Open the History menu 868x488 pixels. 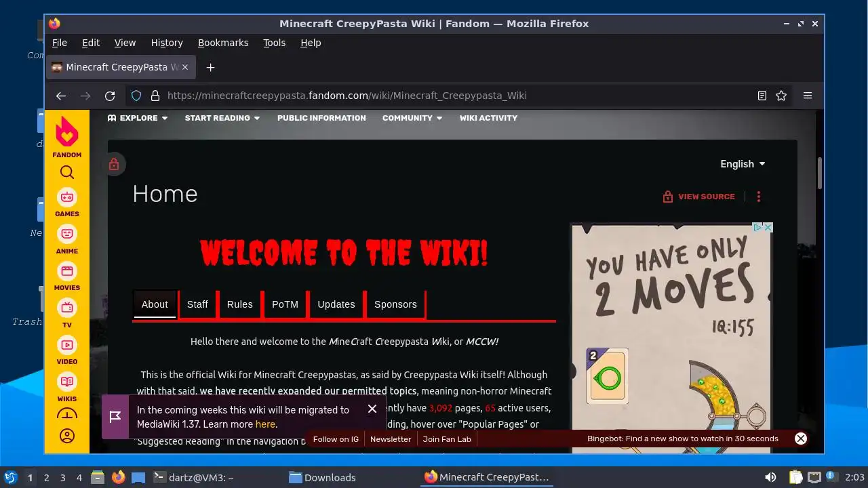(x=167, y=43)
